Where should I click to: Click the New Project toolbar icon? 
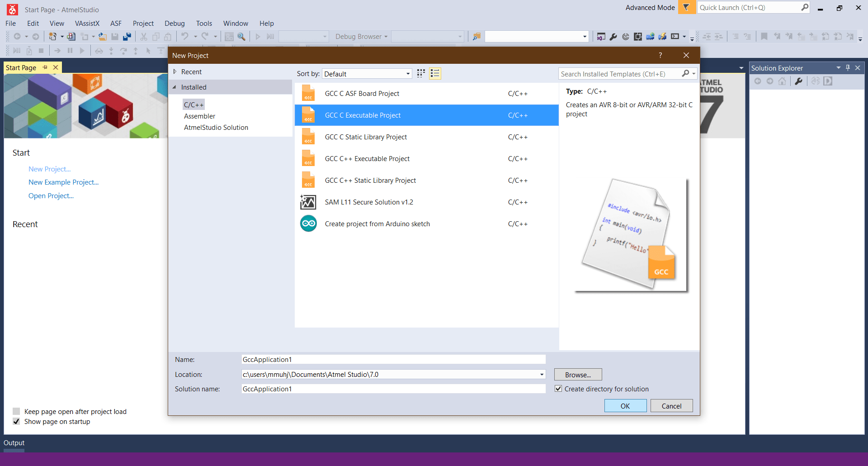click(x=53, y=37)
